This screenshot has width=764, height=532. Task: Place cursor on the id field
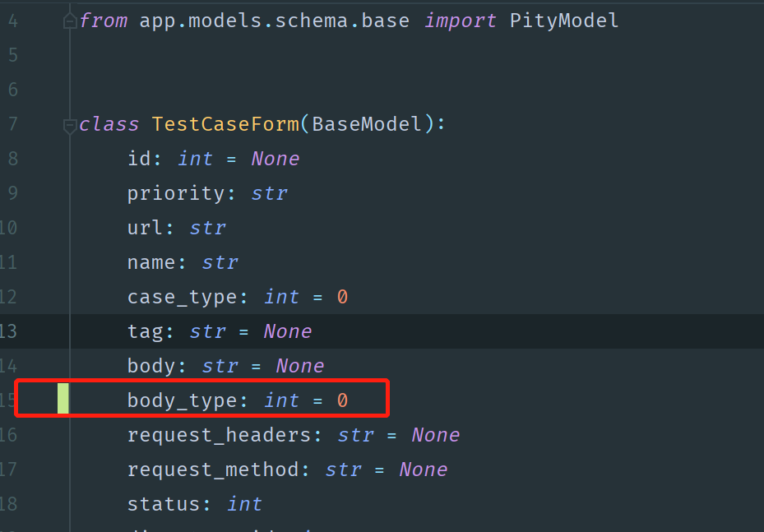139,159
